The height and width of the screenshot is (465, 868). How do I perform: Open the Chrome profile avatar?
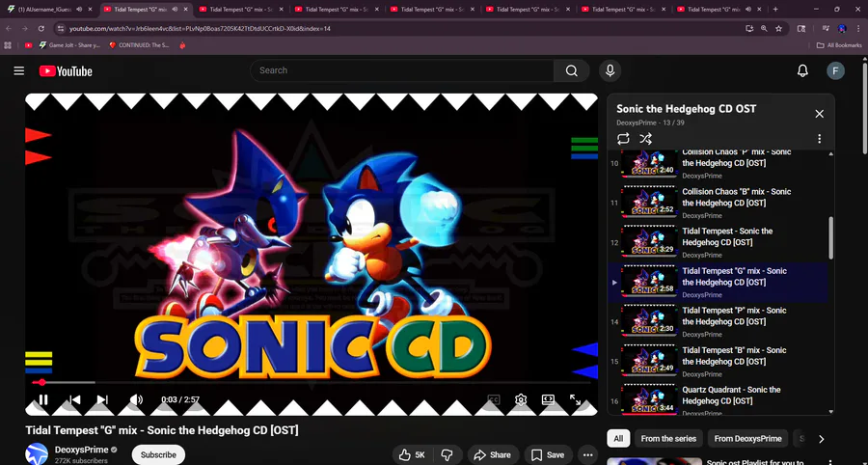(x=842, y=28)
